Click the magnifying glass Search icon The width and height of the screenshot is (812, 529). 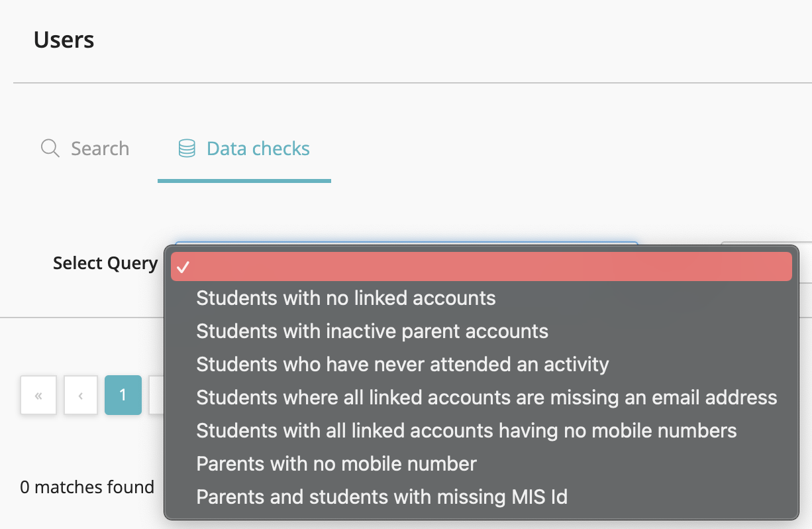click(x=50, y=148)
